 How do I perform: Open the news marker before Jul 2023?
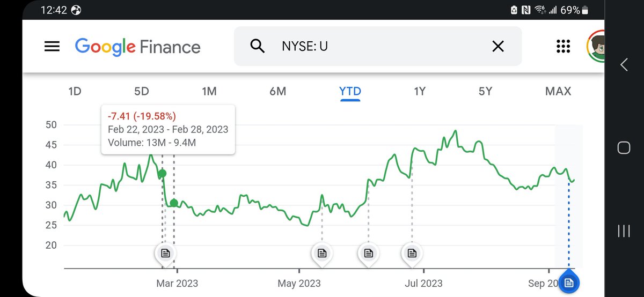click(412, 253)
